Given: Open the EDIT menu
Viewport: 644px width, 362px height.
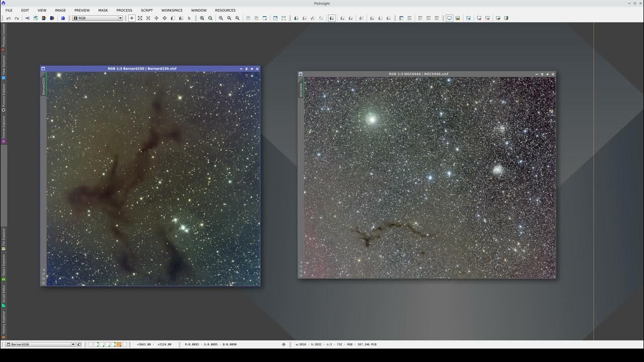Looking at the screenshot, I should point(25,10).
